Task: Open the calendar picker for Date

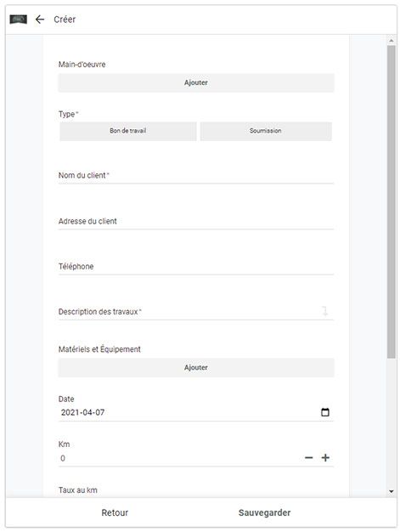Action: (324, 412)
